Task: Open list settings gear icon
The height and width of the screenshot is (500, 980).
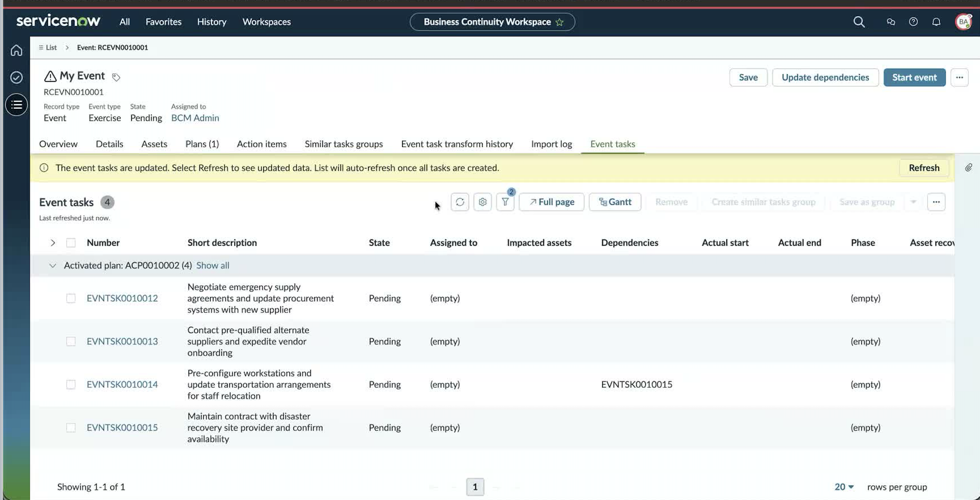Action: point(482,202)
